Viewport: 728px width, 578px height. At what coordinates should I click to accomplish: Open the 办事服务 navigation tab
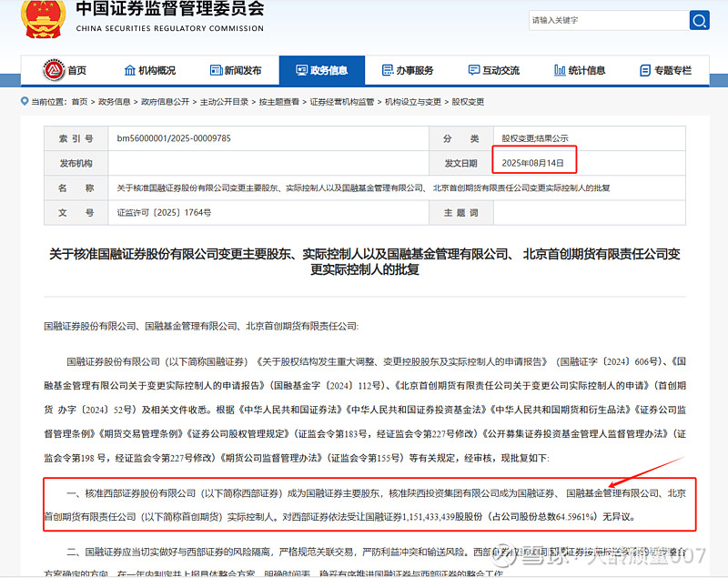tap(408, 71)
